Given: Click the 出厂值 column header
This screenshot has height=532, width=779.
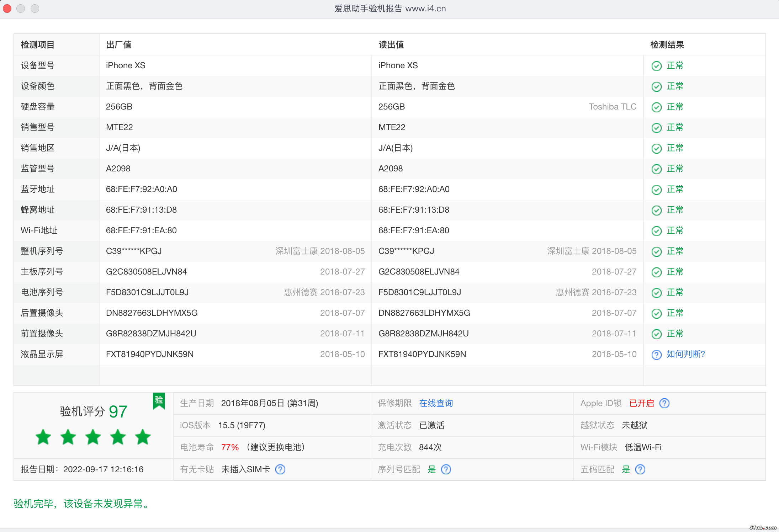Looking at the screenshot, I should (x=119, y=45).
